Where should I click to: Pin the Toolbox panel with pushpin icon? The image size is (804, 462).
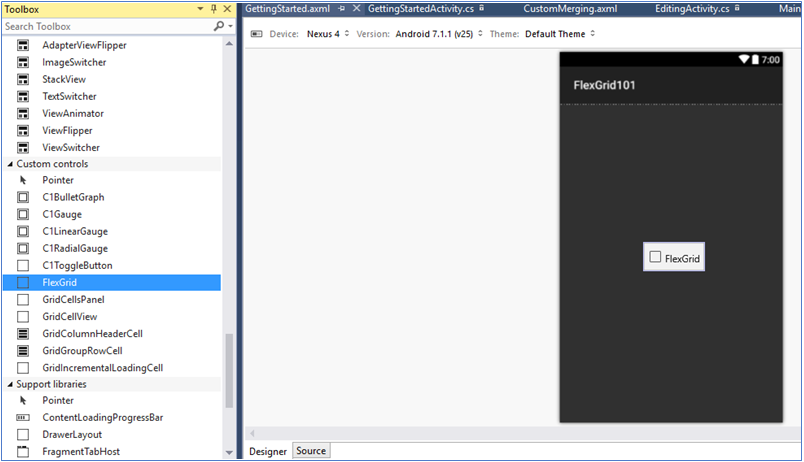(x=213, y=9)
